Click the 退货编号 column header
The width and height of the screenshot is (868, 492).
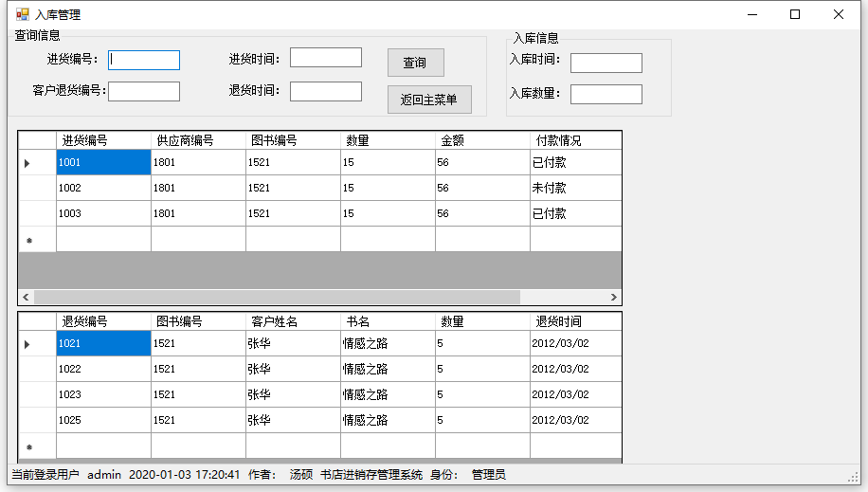[x=103, y=321]
